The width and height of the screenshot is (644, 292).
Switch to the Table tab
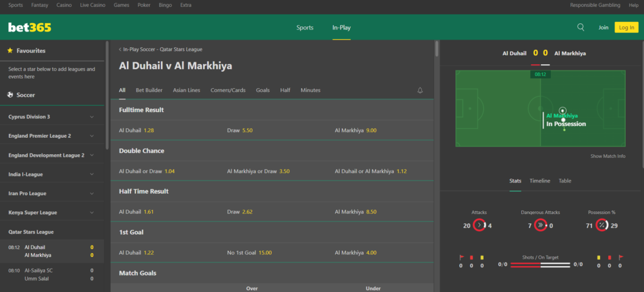565,181
